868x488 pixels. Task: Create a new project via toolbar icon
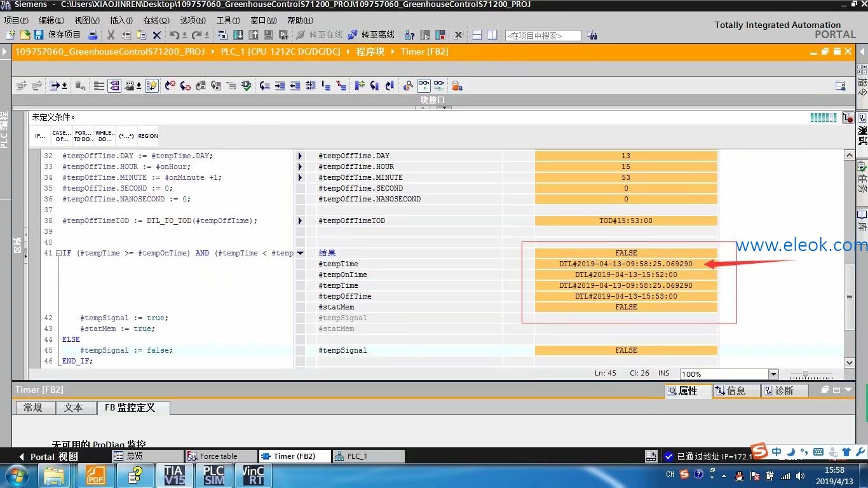point(10,35)
